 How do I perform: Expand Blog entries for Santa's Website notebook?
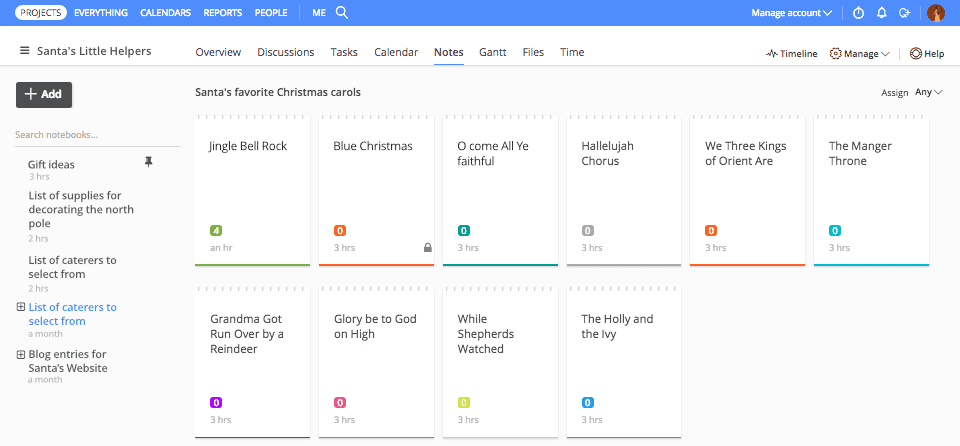tap(21, 354)
